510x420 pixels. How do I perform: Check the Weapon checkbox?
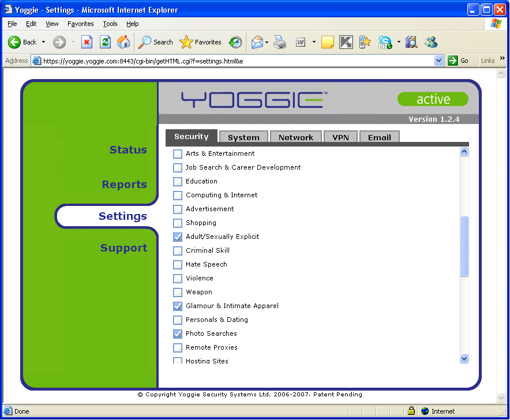178,292
